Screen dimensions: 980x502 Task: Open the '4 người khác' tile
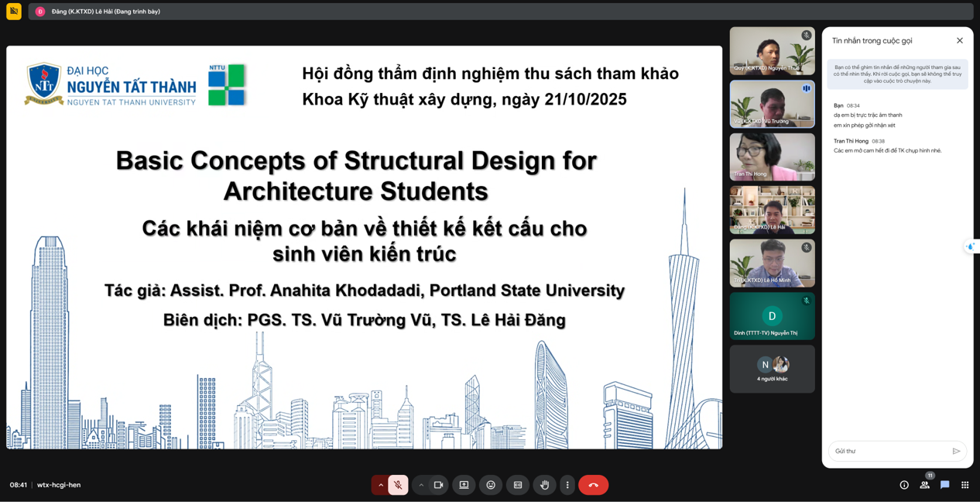point(772,369)
